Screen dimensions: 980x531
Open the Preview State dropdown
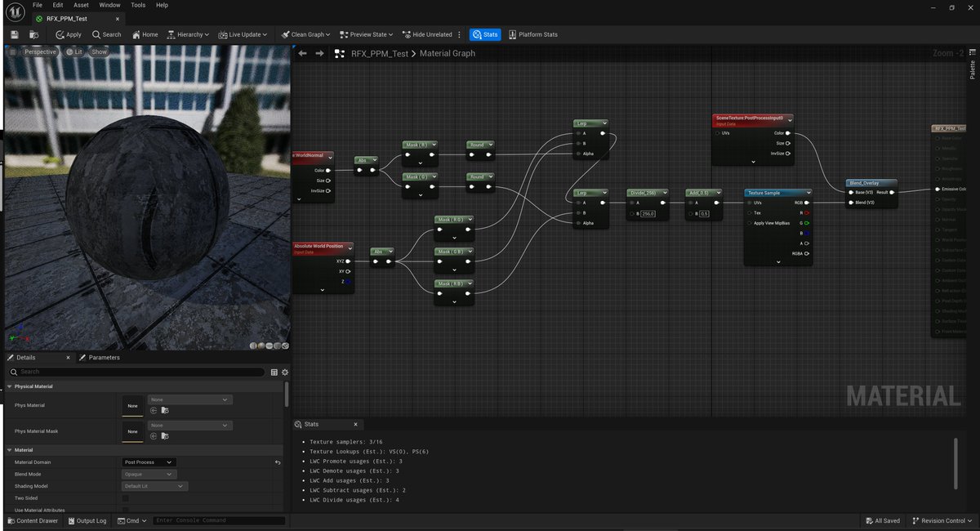[366, 34]
